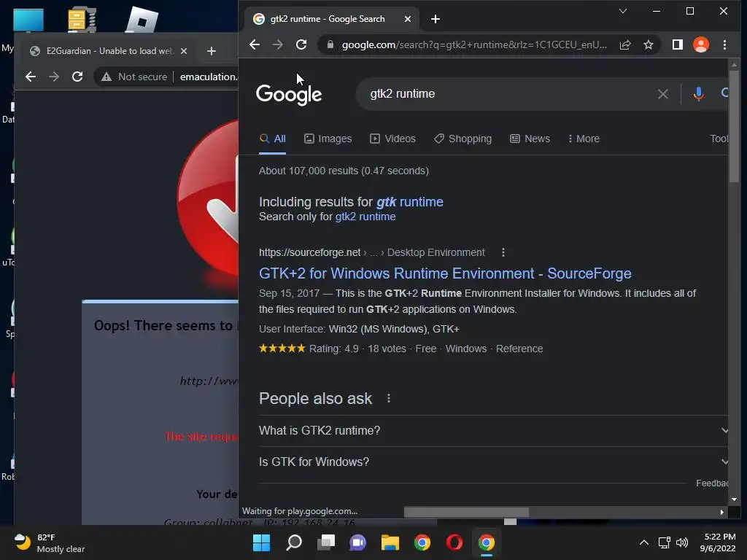Click the vertical scrollbar thumb
Viewport: 747px width, 560px height.
tap(734, 125)
